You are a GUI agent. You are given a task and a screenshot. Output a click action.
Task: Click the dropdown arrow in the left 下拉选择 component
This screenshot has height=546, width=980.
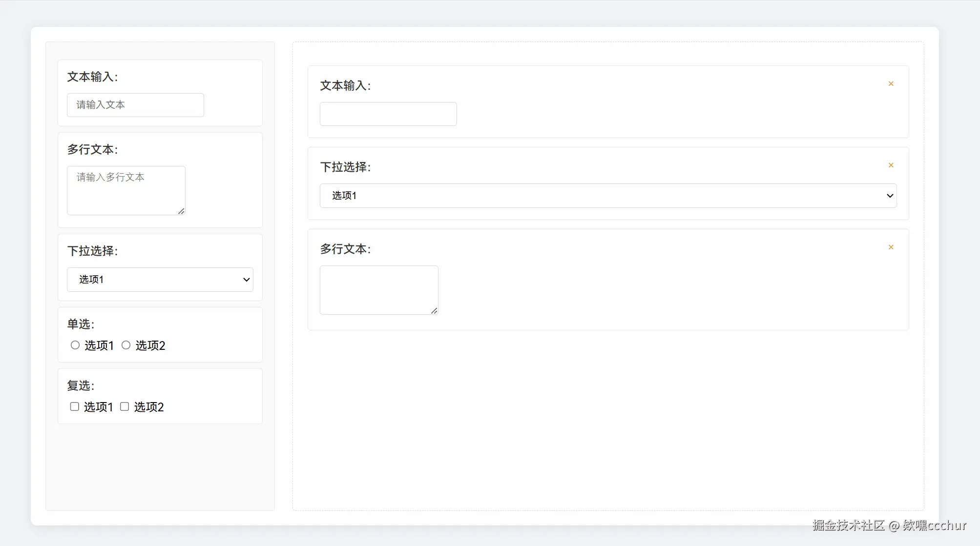(x=246, y=280)
